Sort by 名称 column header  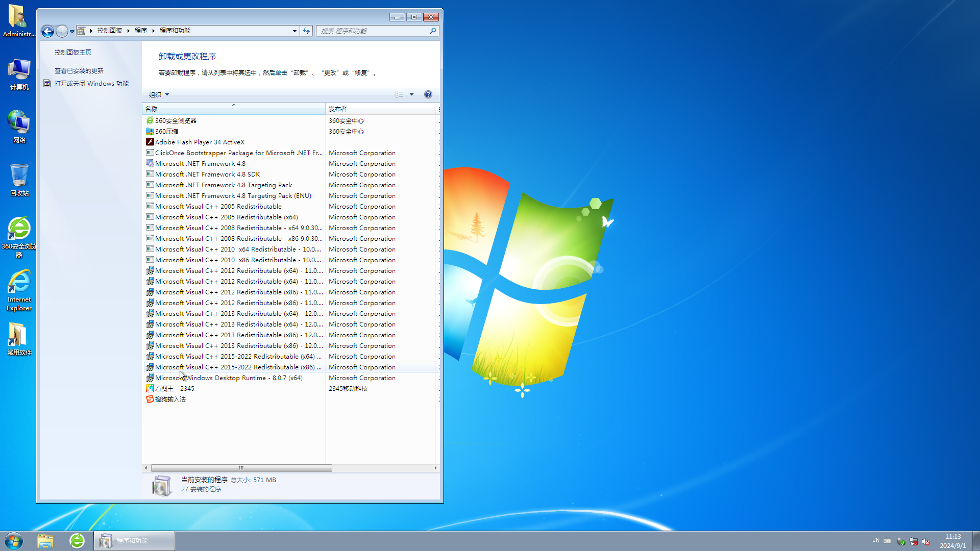[x=234, y=109]
